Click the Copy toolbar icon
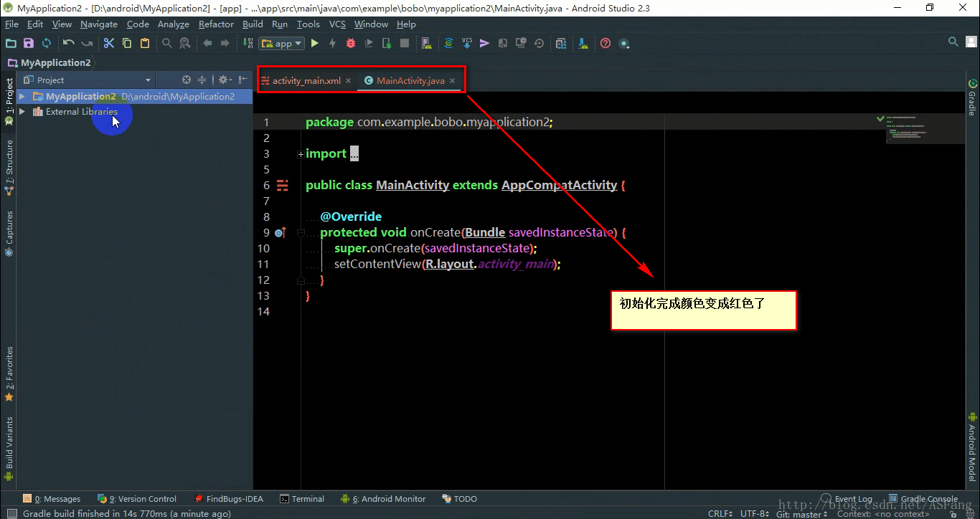The width and height of the screenshot is (980, 519). tap(127, 43)
